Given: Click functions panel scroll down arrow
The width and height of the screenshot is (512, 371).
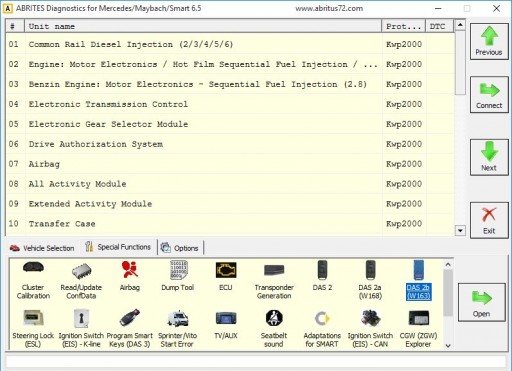Looking at the screenshot, I should pyautogui.click(x=448, y=346).
